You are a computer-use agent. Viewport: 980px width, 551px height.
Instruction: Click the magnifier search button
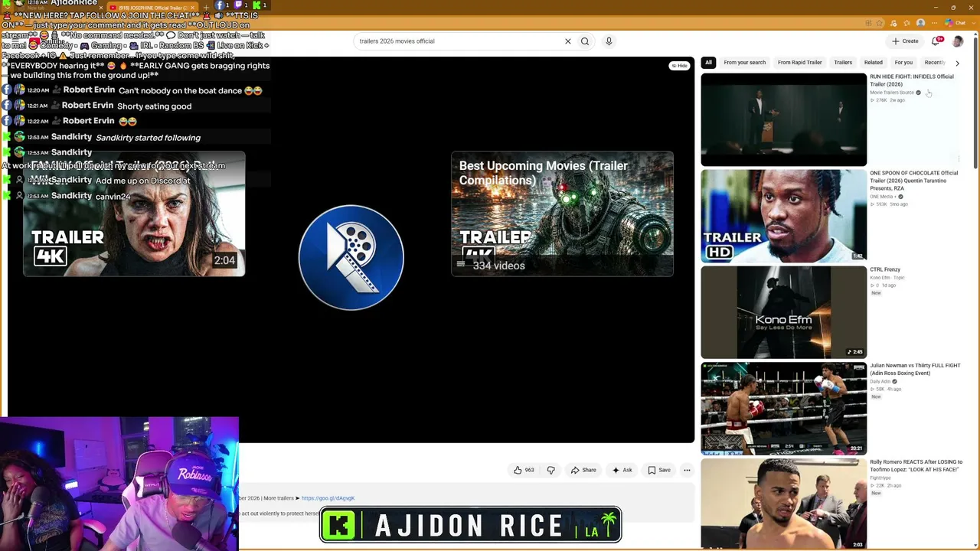[585, 41]
